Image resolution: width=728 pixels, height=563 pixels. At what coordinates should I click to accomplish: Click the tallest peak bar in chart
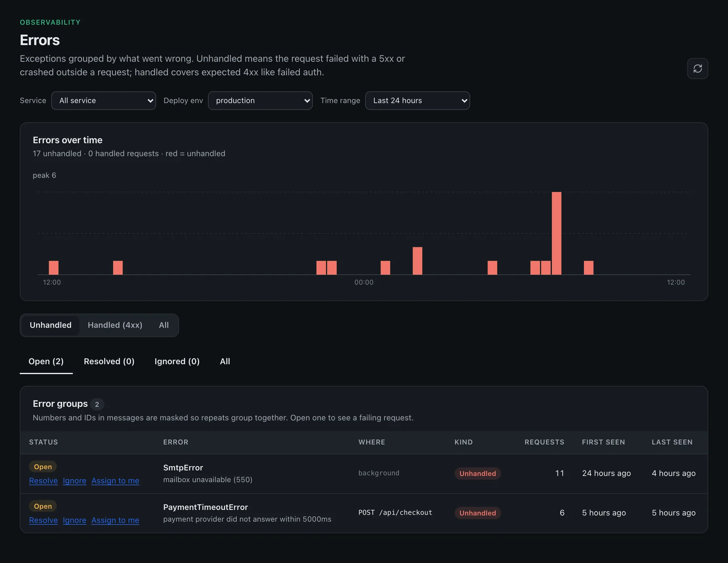tap(557, 233)
